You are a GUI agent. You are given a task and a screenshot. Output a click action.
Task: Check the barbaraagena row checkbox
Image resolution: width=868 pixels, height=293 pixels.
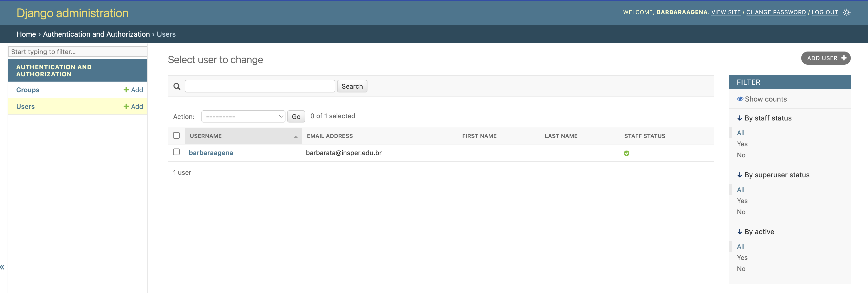click(176, 152)
